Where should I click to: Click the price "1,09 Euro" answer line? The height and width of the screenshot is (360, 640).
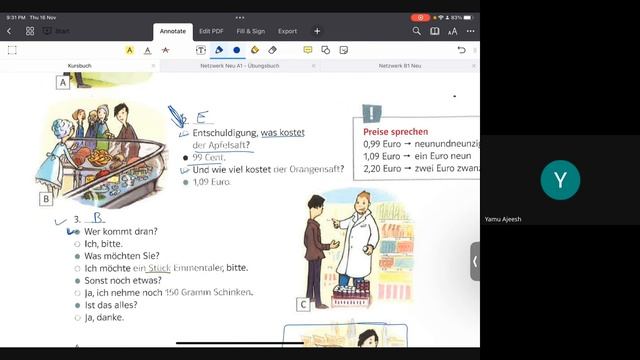[x=211, y=182]
